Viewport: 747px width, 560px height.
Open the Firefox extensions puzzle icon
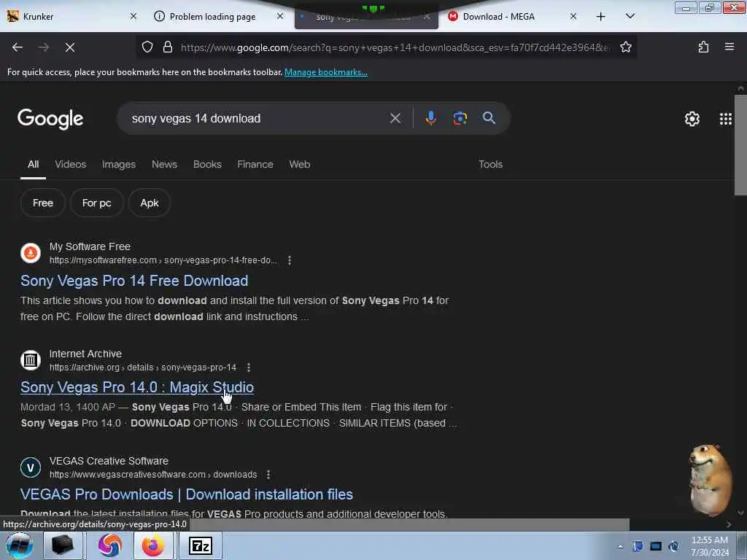[x=703, y=47]
